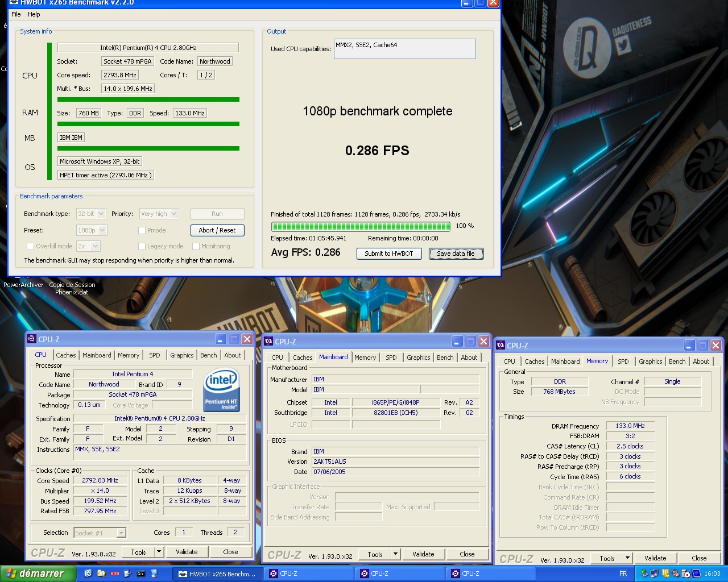Click the 768 MBytes memory size value
Viewport: 728px width, 582px height.
point(559,392)
